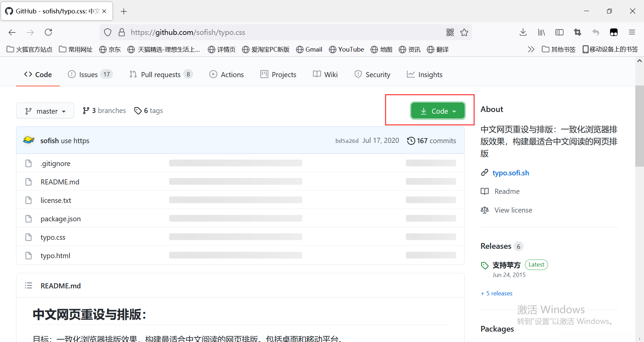644x342 pixels.
Task: Select the Code repository tab
Action: 38,74
